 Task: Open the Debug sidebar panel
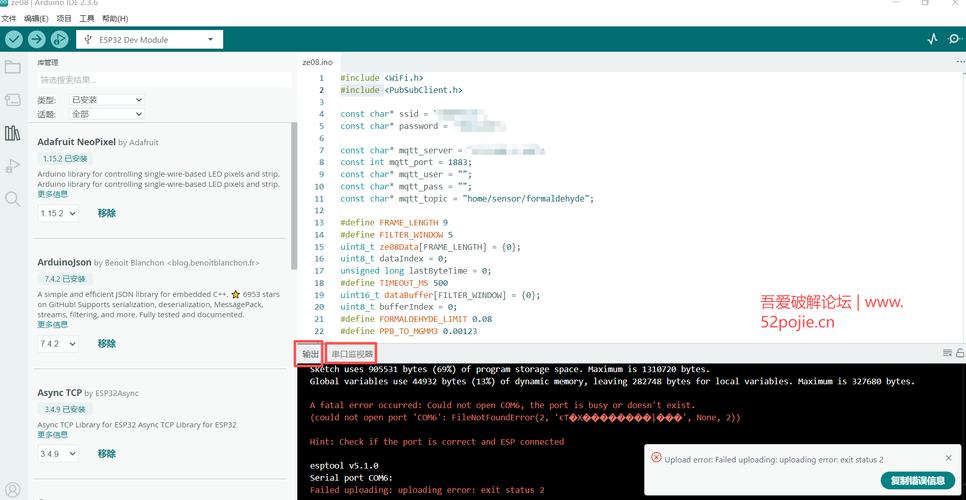pos(13,166)
